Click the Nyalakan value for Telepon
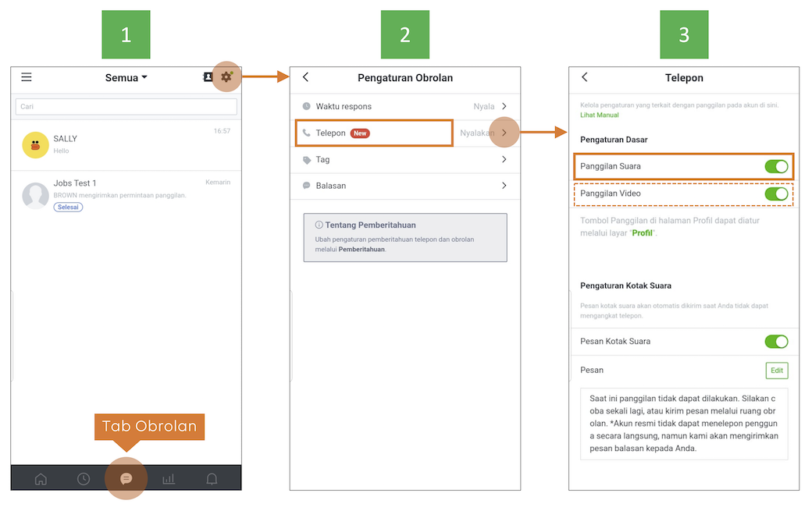Image resolution: width=812 pixels, height=511 pixels. [477, 133]
